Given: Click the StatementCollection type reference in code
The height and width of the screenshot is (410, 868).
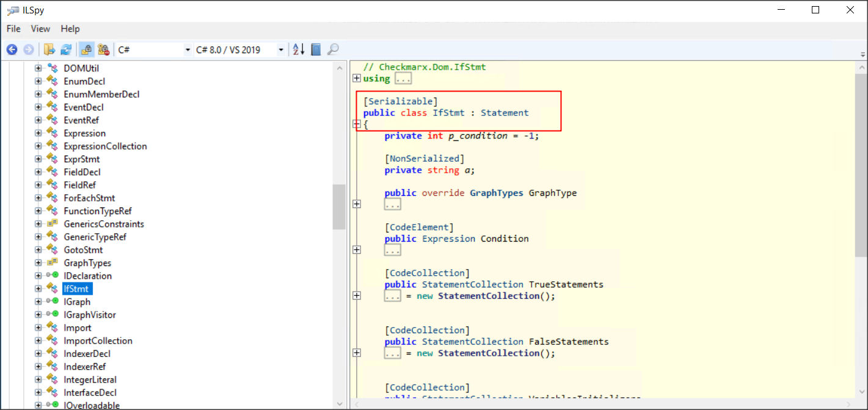Looking at the screenshot, I should (x=472, y=284).
